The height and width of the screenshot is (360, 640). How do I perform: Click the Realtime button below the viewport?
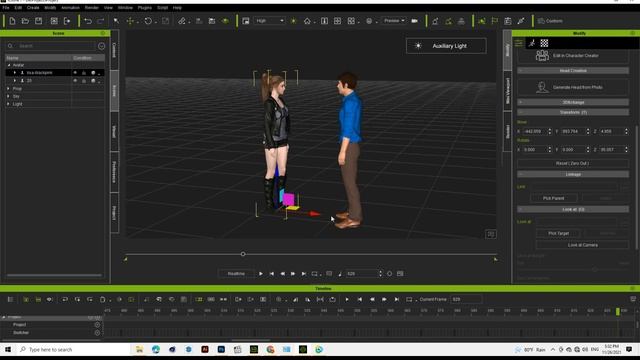(236, 273)
